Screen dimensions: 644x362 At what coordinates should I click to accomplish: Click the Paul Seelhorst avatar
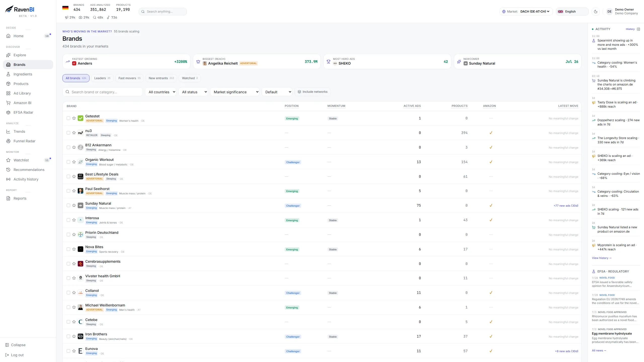click(80, 191)
